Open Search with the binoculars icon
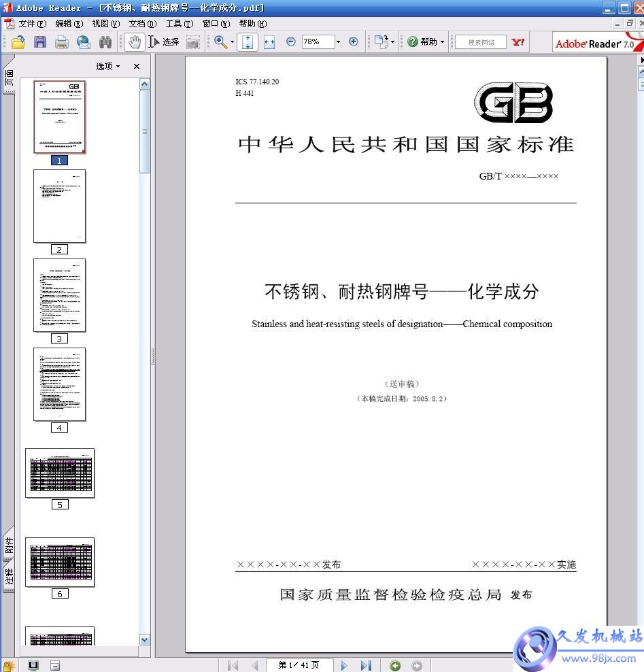This screenshot has width=644, height=672. pos(105,42)
